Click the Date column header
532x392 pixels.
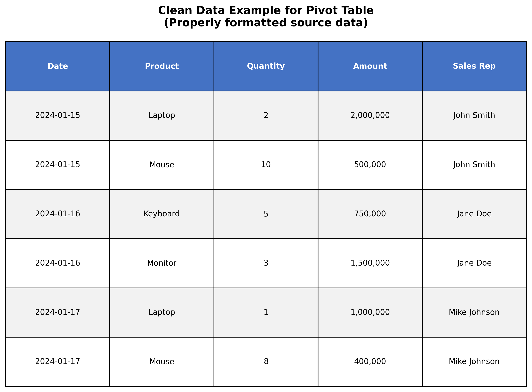tap(58, 66)
